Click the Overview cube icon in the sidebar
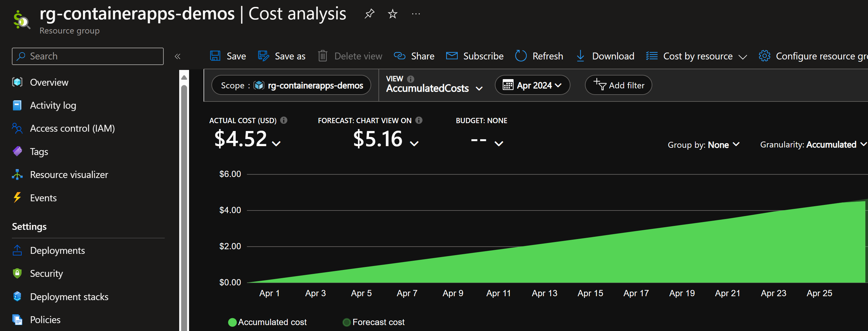The width and height of the screenshot is (868, 331). [17, 82]
